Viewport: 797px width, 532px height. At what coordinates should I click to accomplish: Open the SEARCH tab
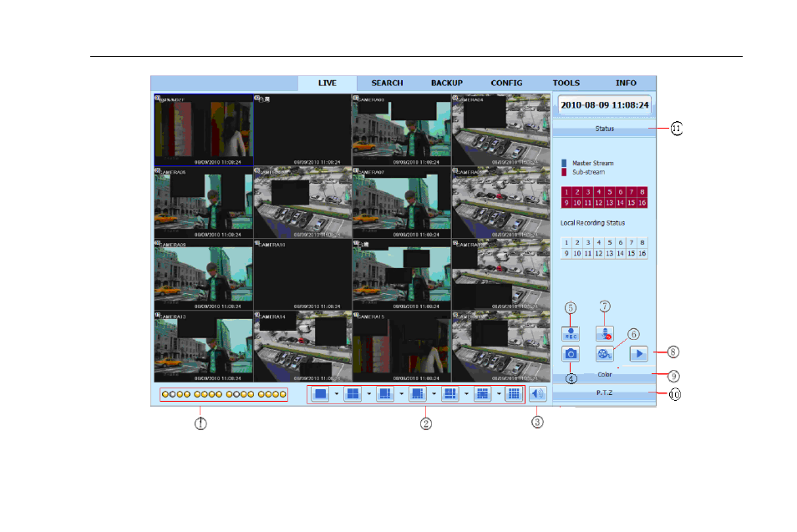387,84
